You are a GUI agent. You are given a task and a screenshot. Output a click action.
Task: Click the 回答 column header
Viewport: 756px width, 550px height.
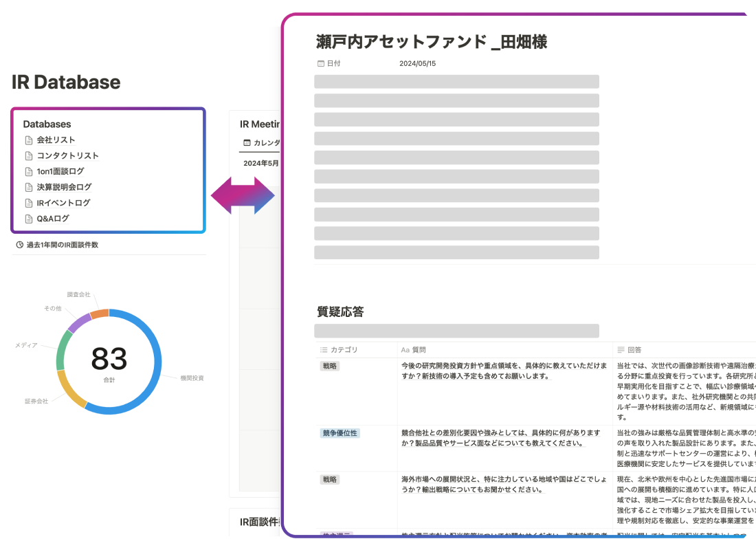[x=634, y=350]
